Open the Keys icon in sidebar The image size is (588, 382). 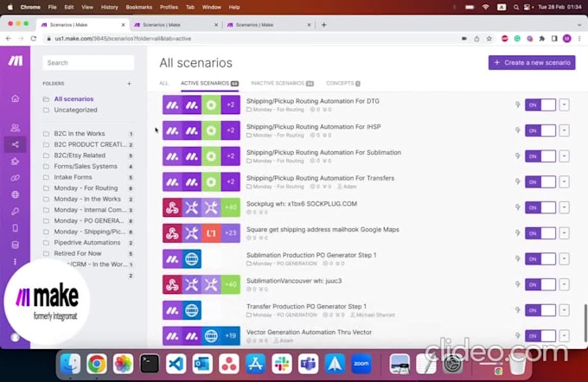15,212
